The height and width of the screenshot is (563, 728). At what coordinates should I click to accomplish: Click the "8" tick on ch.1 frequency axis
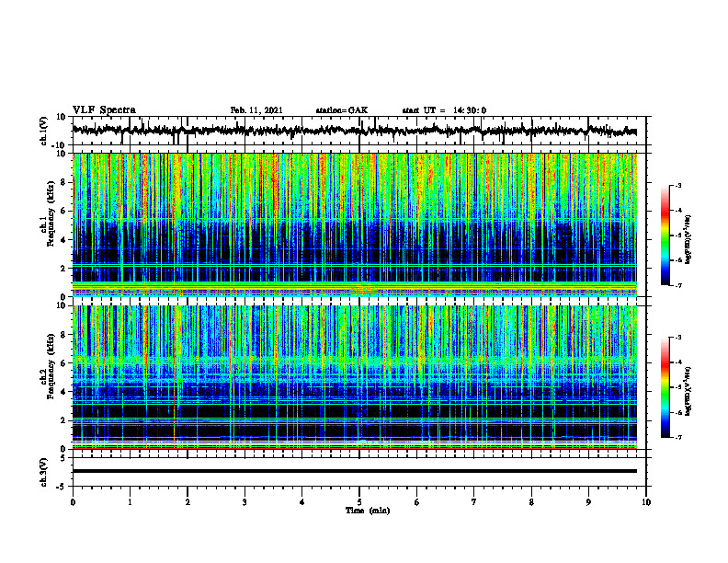[63, 182]
